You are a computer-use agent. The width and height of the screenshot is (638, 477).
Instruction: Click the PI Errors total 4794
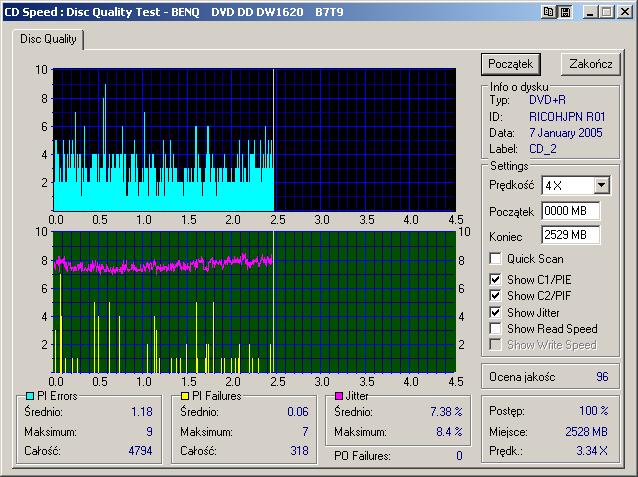pos(140,451)
